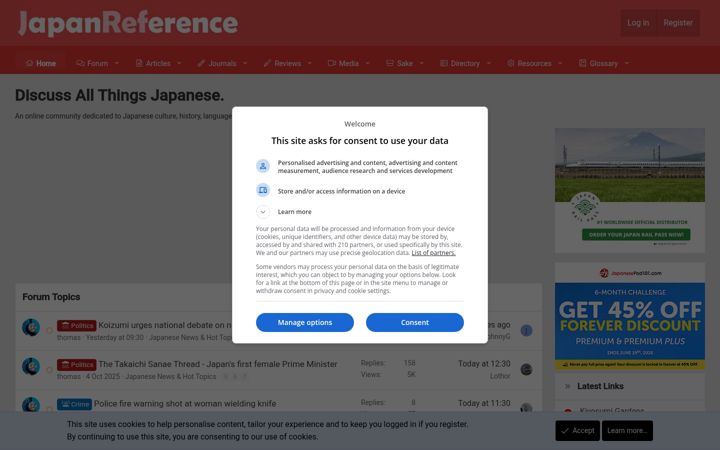Click the JapanReference logo

(128, 23)
